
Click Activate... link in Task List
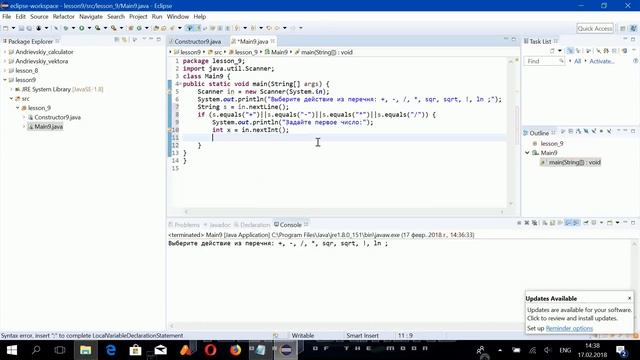[x=602, y=61]
